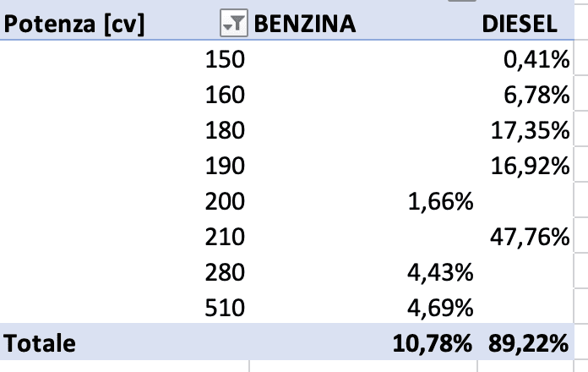This screenshot has width=588, height=372.
Task: Select the row label 180
Action: [225, 131]
